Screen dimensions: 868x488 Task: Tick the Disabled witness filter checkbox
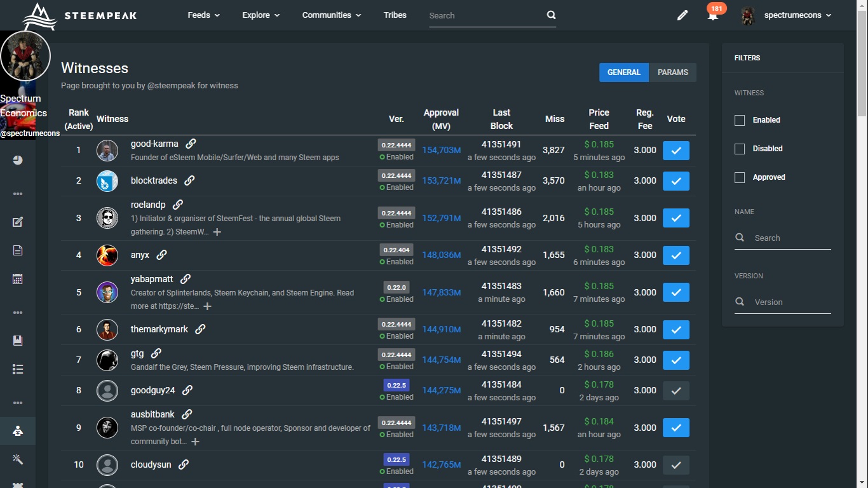click(740, 149)
